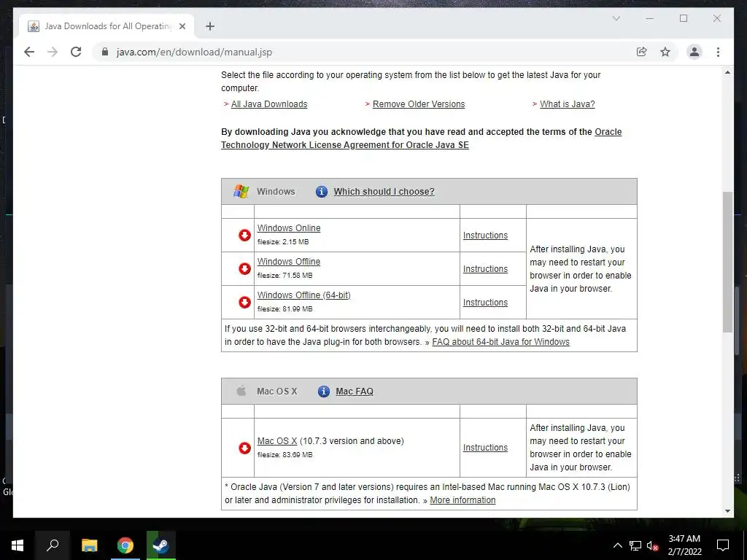The width and height of the screenshot is (747, 560).
Task: Click the Which should I choose? link
Action: (x=384, y=192)
